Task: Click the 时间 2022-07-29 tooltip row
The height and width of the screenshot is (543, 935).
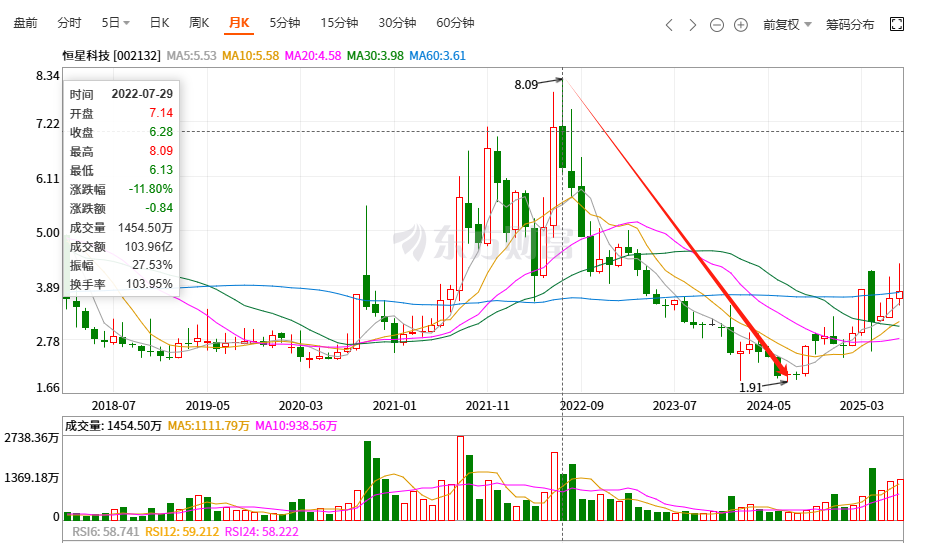Action: click(121, 94)
